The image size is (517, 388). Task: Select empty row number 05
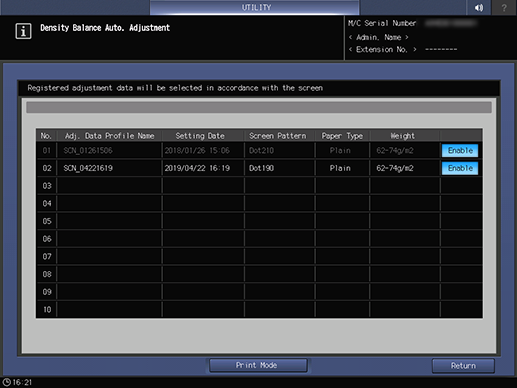(x=259, y=221)
